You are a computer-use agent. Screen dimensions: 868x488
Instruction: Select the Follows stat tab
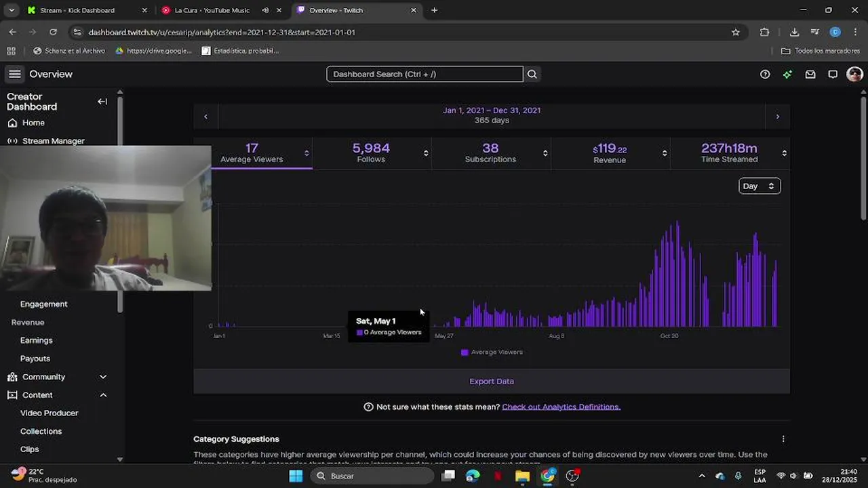coord(372,153)
